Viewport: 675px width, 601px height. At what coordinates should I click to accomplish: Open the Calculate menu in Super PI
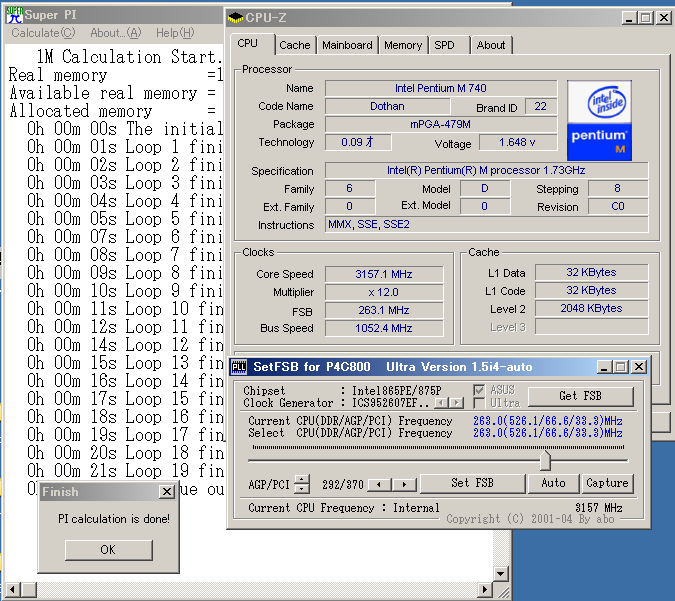click(43, 33)
